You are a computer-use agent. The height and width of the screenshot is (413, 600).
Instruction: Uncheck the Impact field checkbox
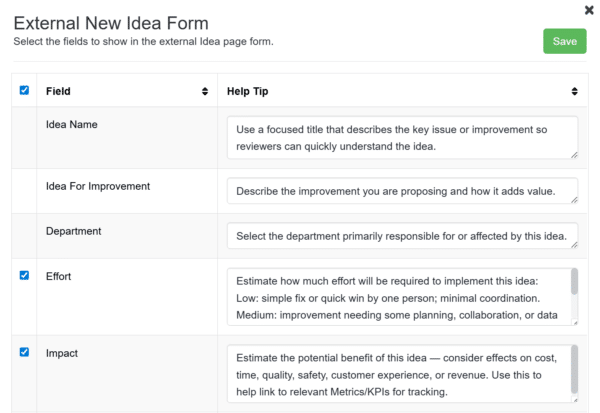coord(24,352)
